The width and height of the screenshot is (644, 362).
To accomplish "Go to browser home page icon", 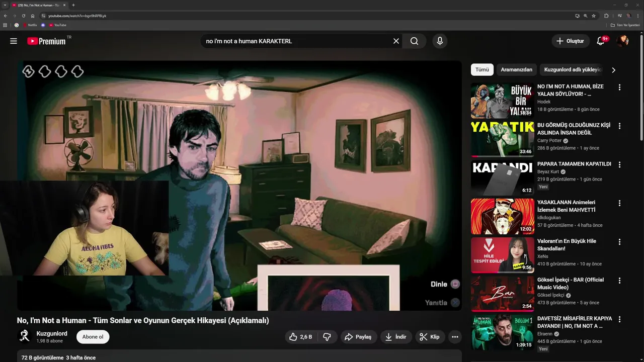I will pyautogui.click(x=33, y=16).
